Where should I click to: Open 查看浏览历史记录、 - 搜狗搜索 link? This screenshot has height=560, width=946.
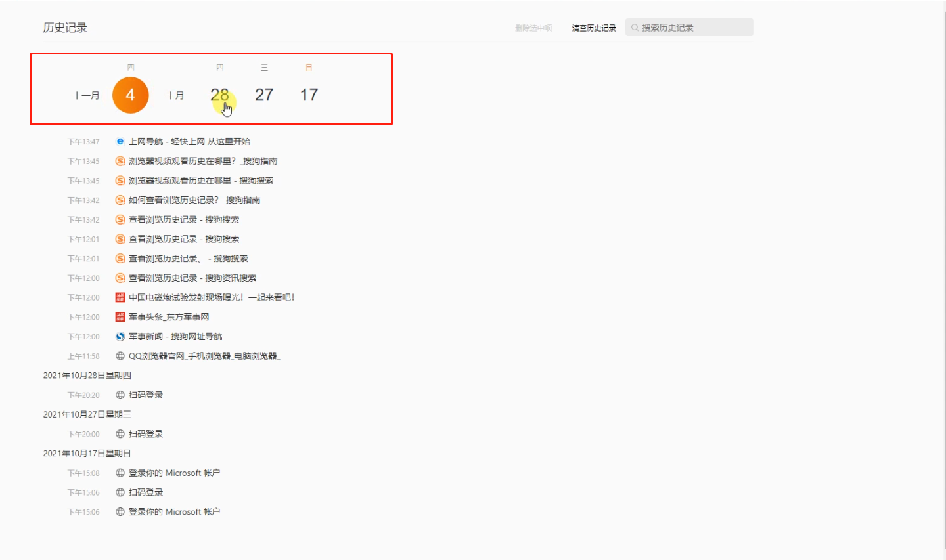(x=189, y=259)
